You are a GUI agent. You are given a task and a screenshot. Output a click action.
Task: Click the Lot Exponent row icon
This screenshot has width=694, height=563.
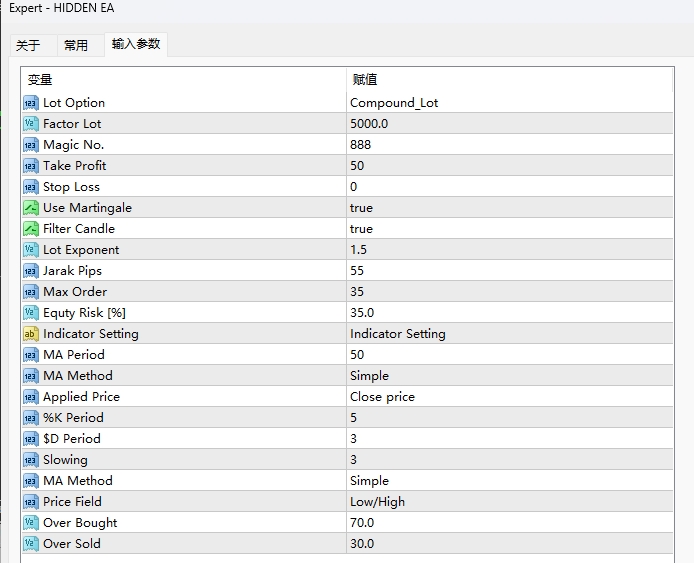[x=31, y=250]
